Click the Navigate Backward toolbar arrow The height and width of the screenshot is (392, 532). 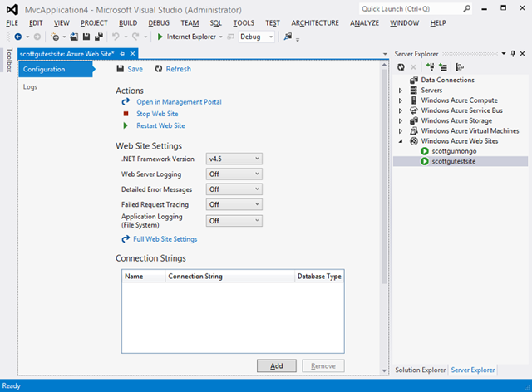click(18, 37)
